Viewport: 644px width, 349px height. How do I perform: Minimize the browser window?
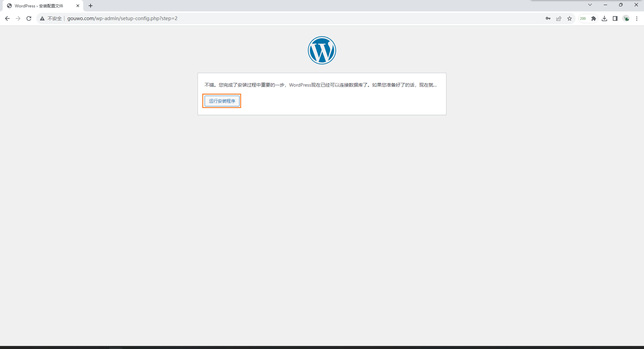605,5
